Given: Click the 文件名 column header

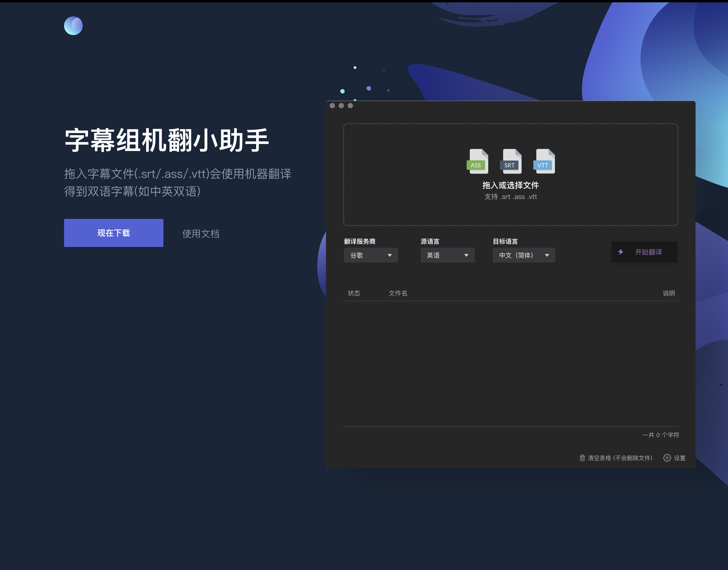Looking at the screenshot, I should (x=398, y=293).
